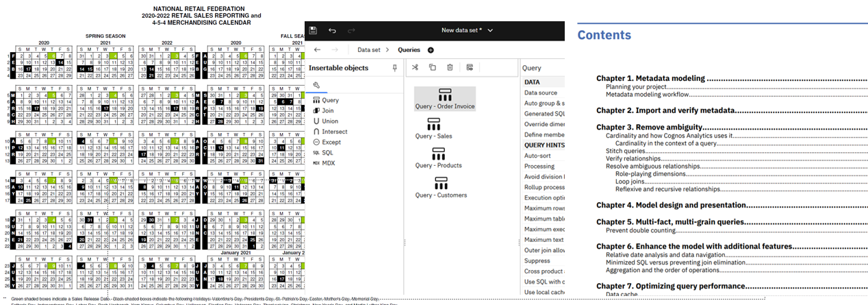
Task: Select Query - Customers
Action: click(441, 187)
